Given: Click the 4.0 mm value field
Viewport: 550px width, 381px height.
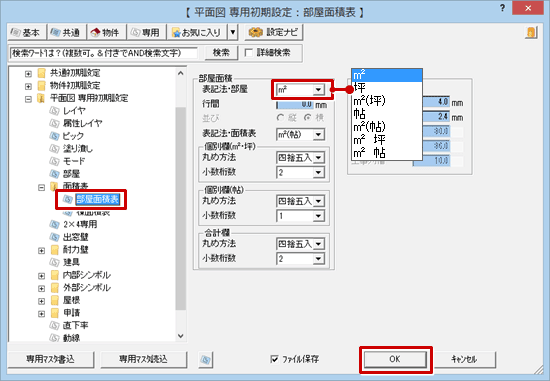Looking at the screenshot, I should (436, 102).
